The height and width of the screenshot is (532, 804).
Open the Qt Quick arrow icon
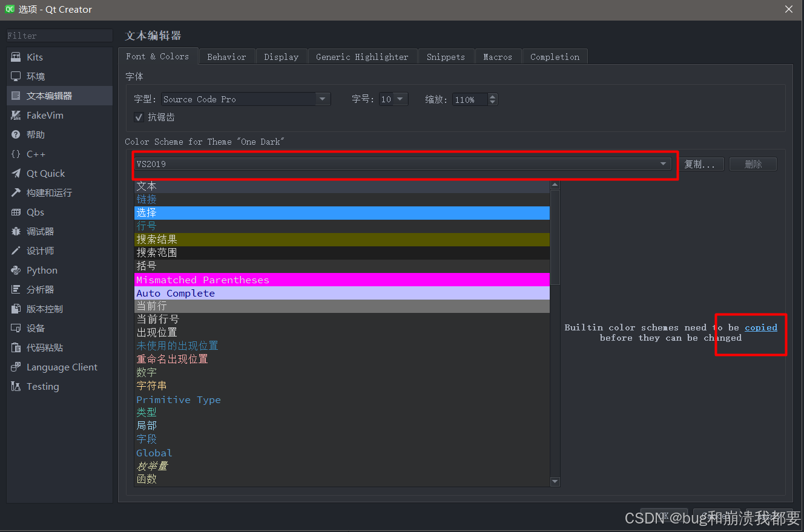(x=16, y=173)
